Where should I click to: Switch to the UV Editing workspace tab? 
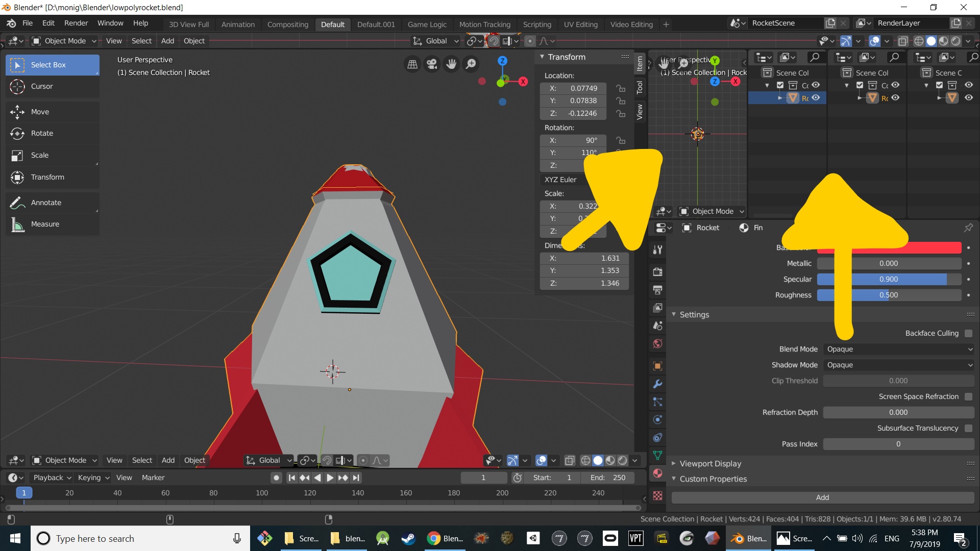point(580,24)
